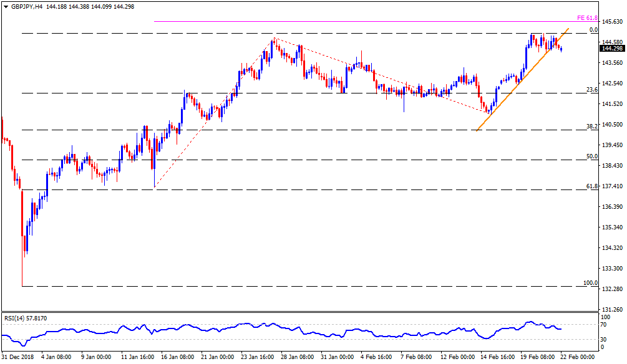Image resolution: width=627 pixels, height=364 pixels.
Task: Click the RSI 30 oversold level label
Action: (x=605, y=340)
